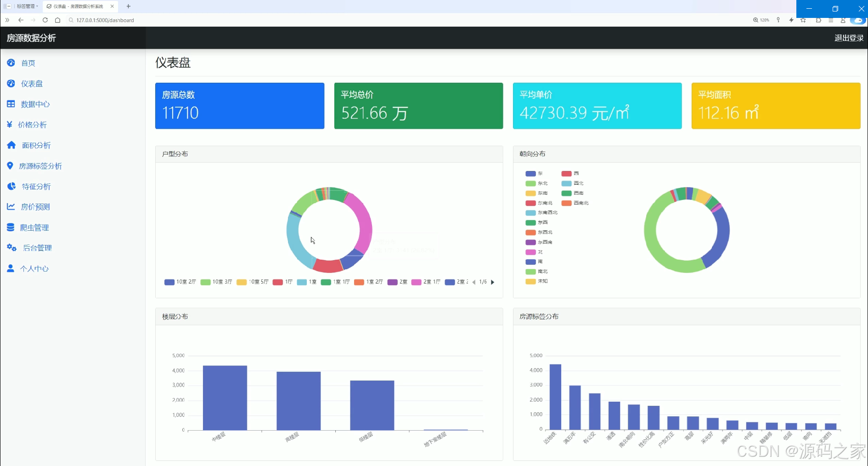Click the 个人中心 user icon

coord(11,268)
